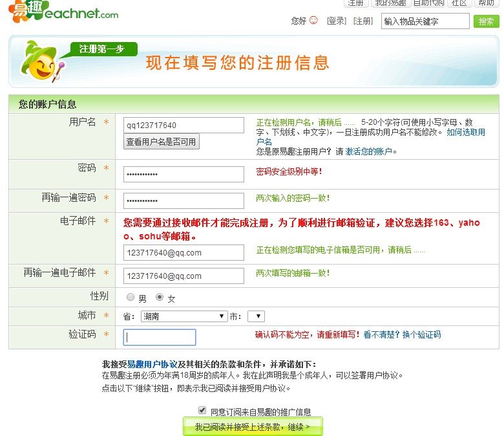Click the [登录] login link
Screen dimensions: 504x436
click(336, 21)
